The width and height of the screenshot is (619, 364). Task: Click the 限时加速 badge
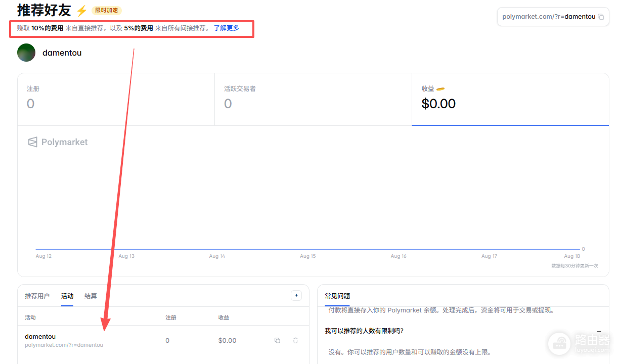(x=107, y=11)
